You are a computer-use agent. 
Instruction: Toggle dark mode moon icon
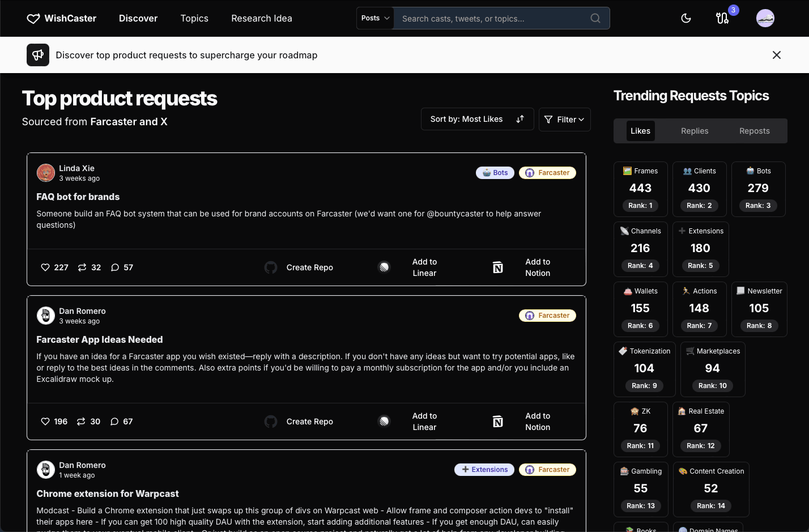click(686, 18)
